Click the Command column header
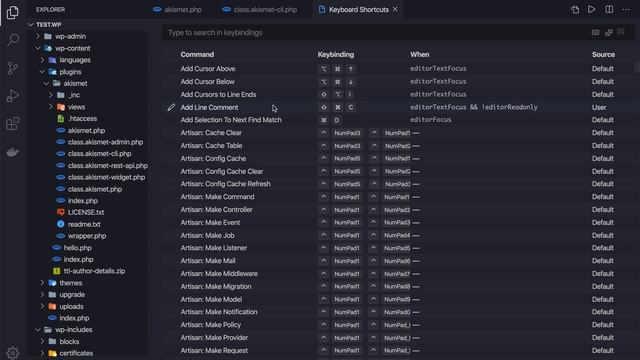This screenshot has width=640, height=360. point(197,55)
